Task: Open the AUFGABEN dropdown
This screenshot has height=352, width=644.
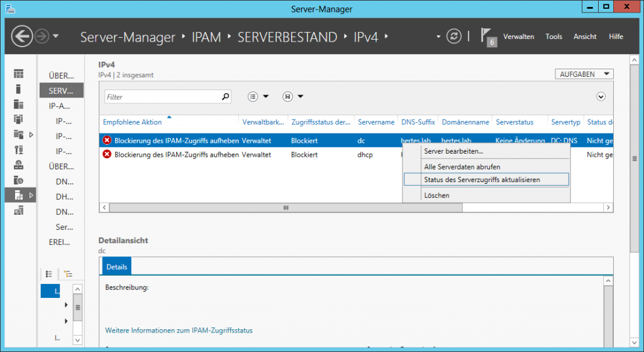Action: click(584, 74)
